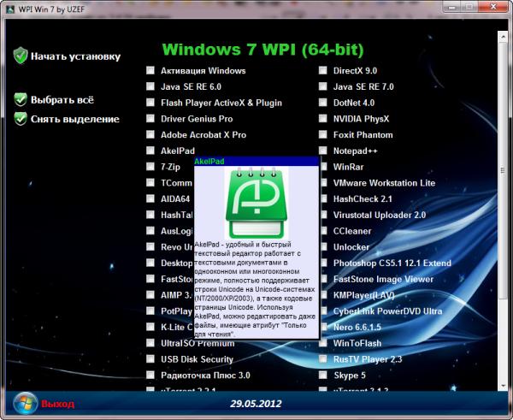
Task: Click the shield icon next to Снять выделение
Action: (20, 119)
